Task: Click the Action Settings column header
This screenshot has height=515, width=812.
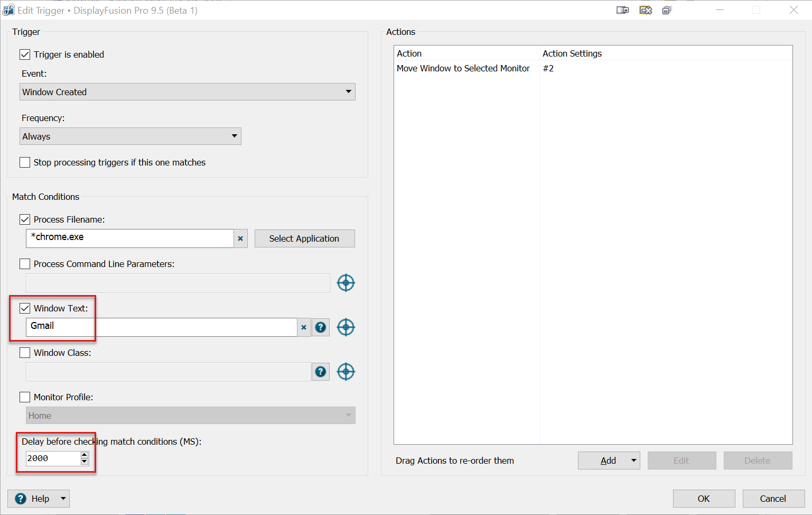Action: [x=572, y=53]
